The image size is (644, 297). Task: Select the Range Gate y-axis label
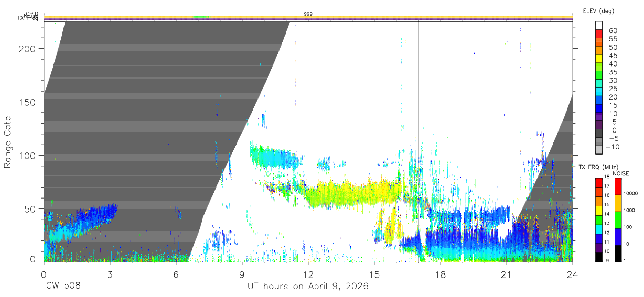point(8,142)
